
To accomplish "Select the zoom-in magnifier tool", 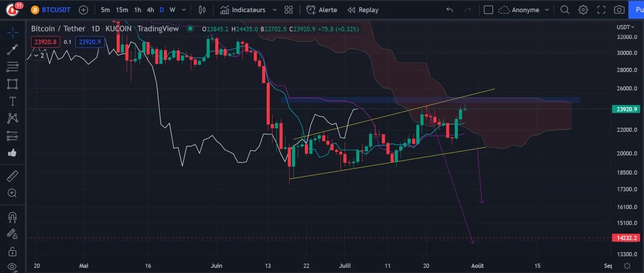I will [x=13, y=193].
